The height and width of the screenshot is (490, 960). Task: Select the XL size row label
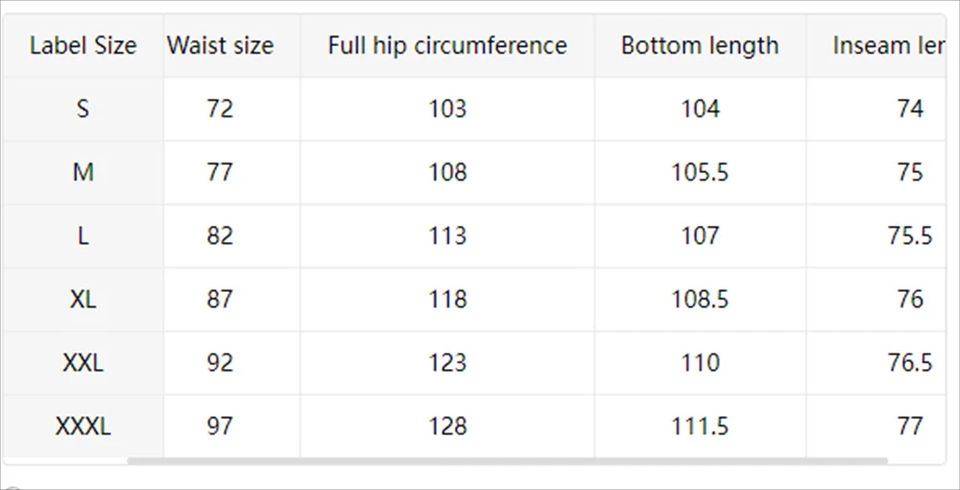83,299
